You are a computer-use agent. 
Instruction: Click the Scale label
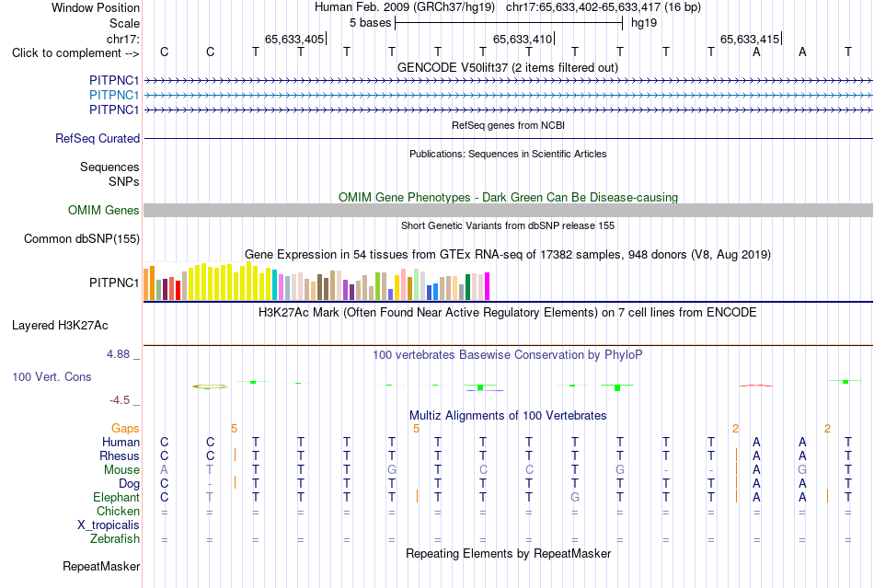(x=124, y=23)
